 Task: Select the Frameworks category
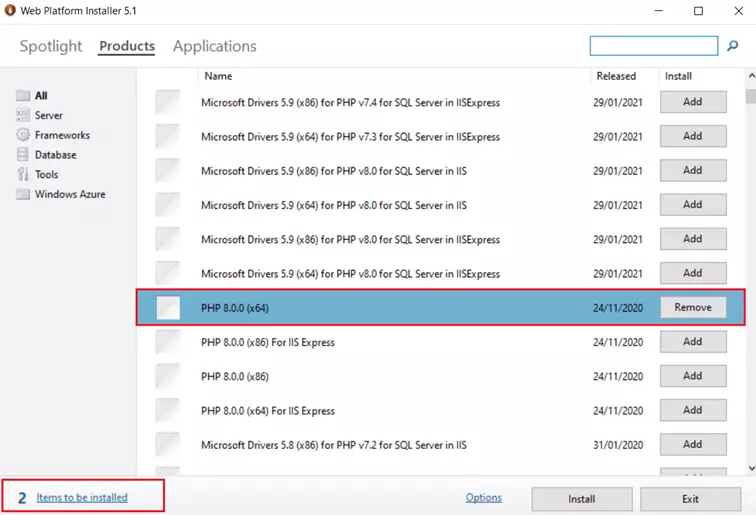click(x=62, y=135)
